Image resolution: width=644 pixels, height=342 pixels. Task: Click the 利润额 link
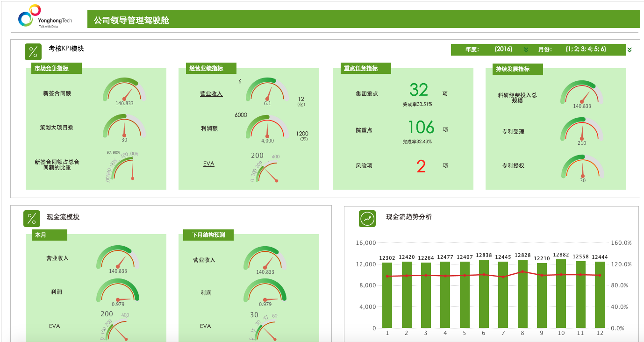coord(209,128)
